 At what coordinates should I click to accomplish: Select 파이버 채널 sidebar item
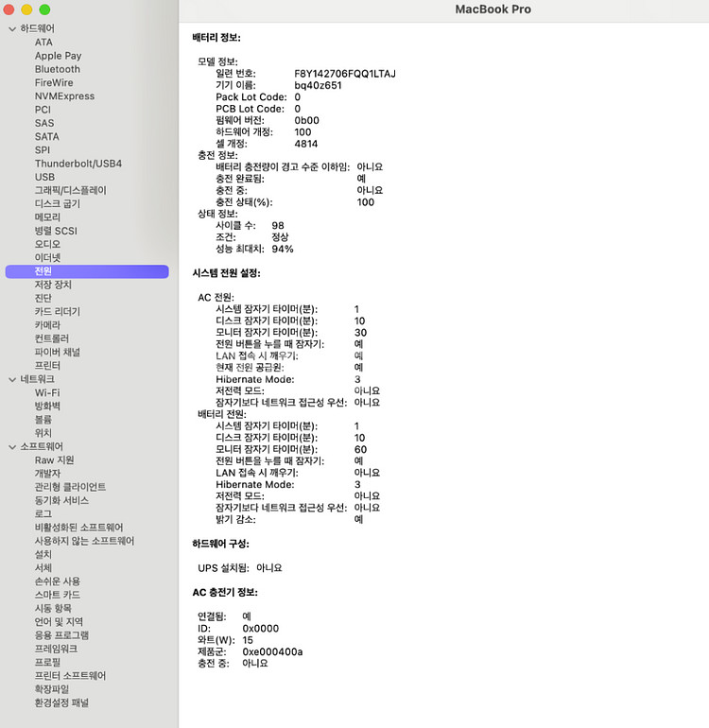(x=58, y=352)
